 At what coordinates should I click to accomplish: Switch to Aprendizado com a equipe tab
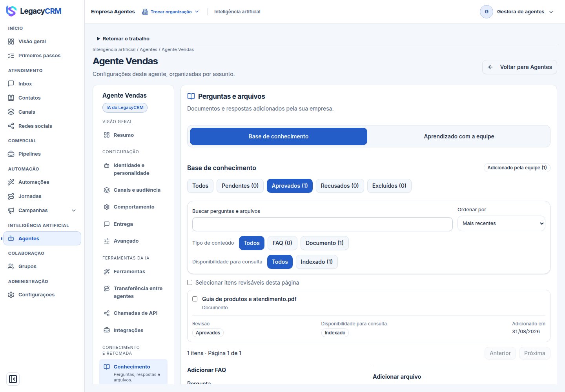pos(459,136)
